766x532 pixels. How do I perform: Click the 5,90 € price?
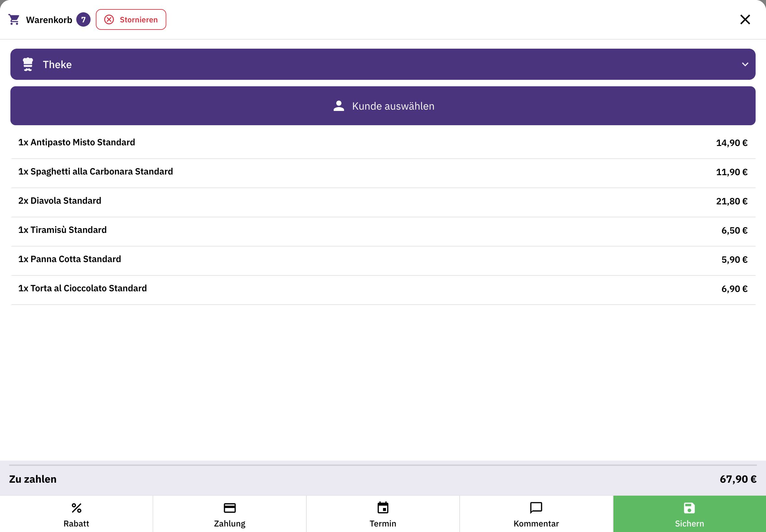pos(734,260)
